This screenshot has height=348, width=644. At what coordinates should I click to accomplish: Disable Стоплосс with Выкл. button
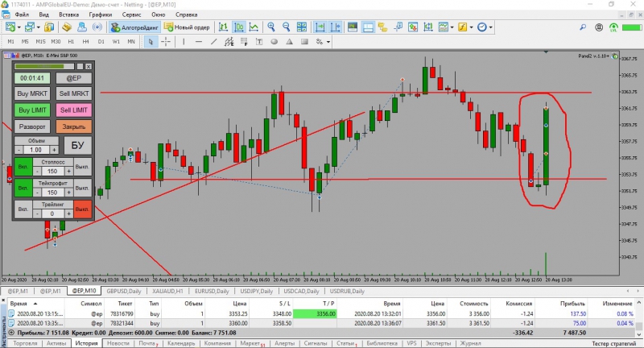pos(82,167)
